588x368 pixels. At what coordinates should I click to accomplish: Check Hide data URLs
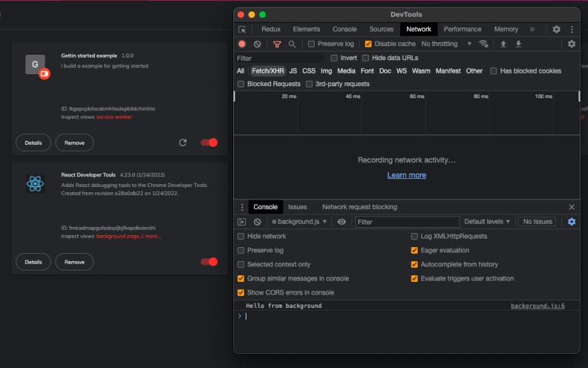coord(365,58)
